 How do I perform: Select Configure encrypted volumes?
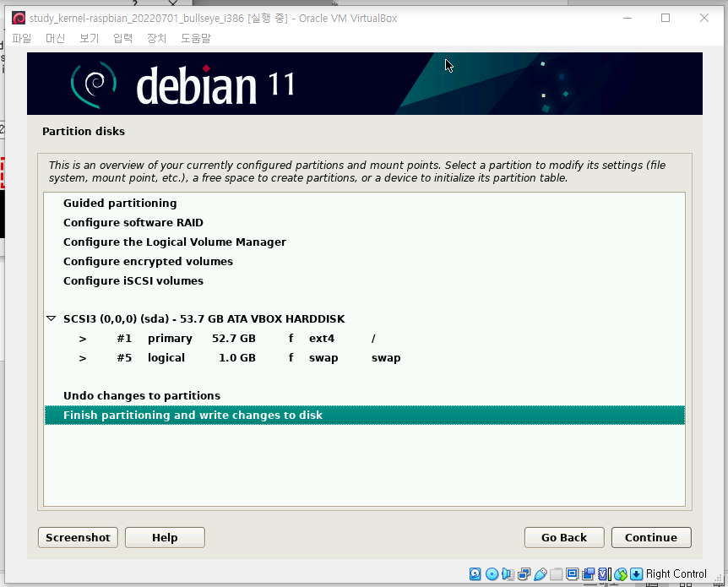pos(148,261)
